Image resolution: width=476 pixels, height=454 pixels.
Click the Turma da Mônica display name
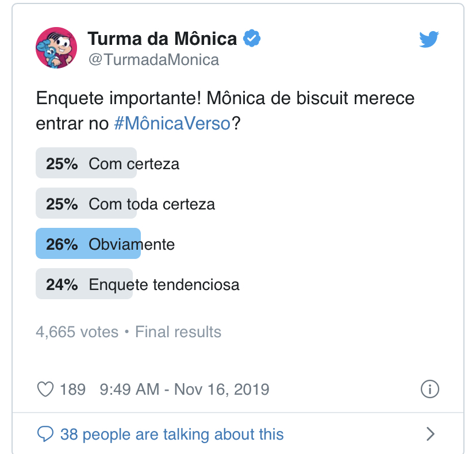coord(163,39)
